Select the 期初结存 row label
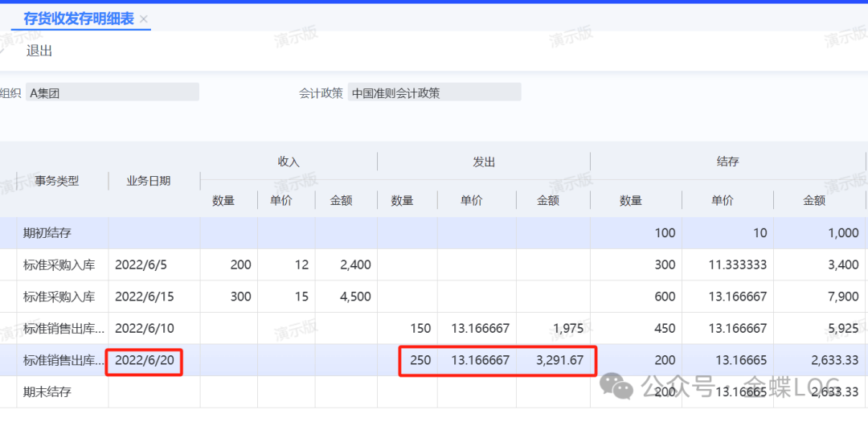The image size is (868, 422). click(47, 233)
